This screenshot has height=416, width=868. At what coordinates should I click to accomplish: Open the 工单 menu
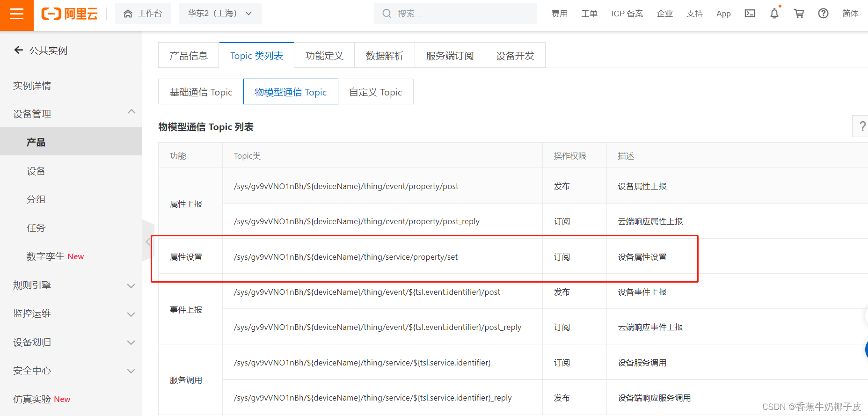point(589,14)
